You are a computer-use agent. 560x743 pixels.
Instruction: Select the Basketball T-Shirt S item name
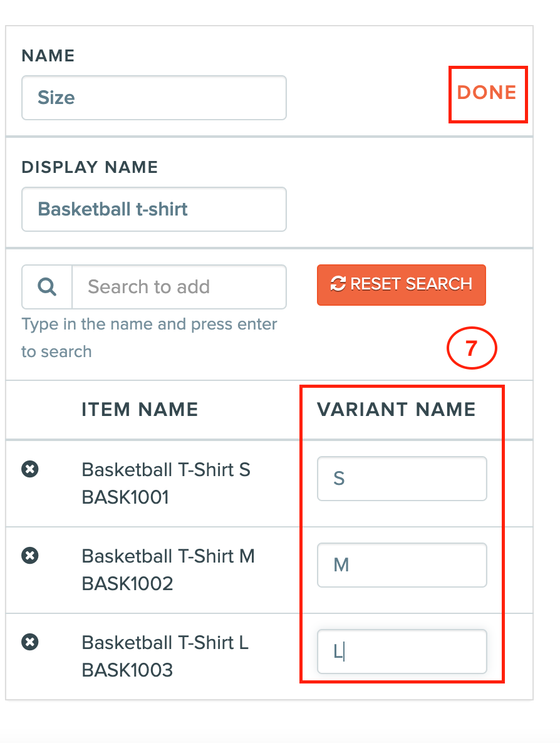(166, 470)
